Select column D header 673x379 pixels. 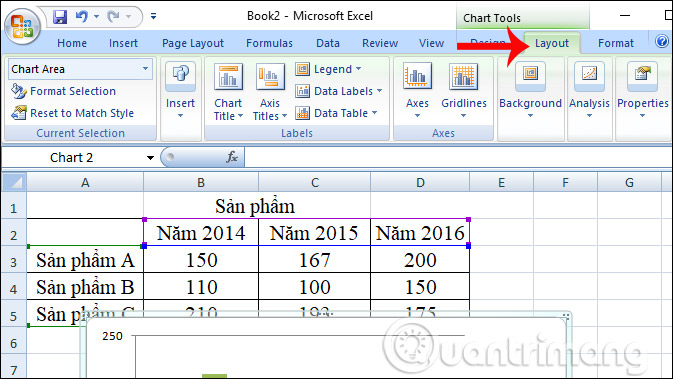tap(420, 182)
